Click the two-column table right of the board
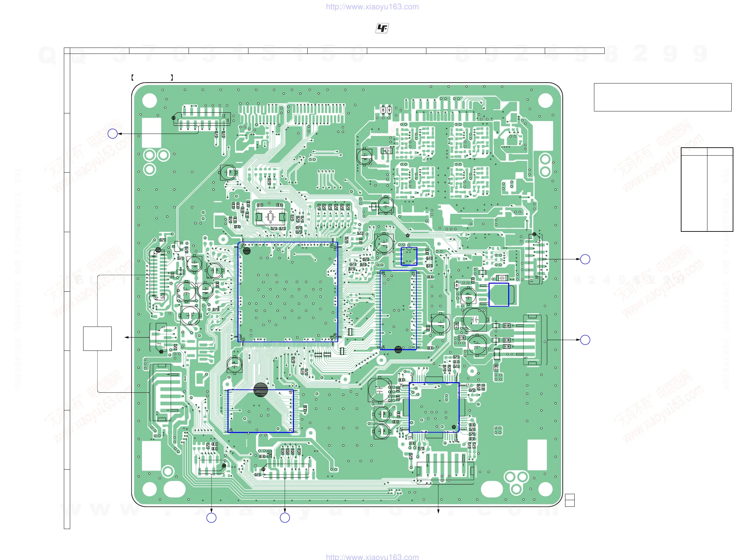The image size is (745, 560). pyautogui.click(x=707, y=189)
